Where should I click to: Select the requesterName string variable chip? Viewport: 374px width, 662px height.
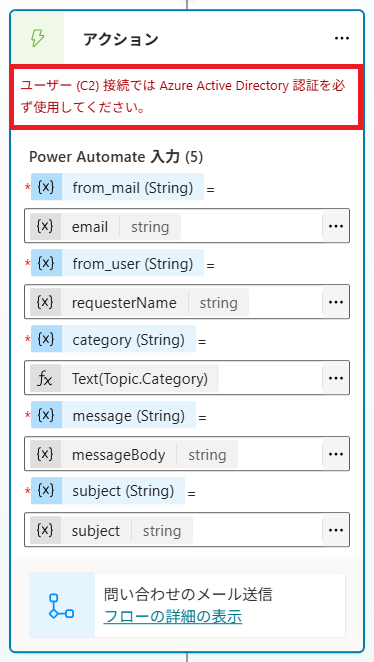(139, 303)
